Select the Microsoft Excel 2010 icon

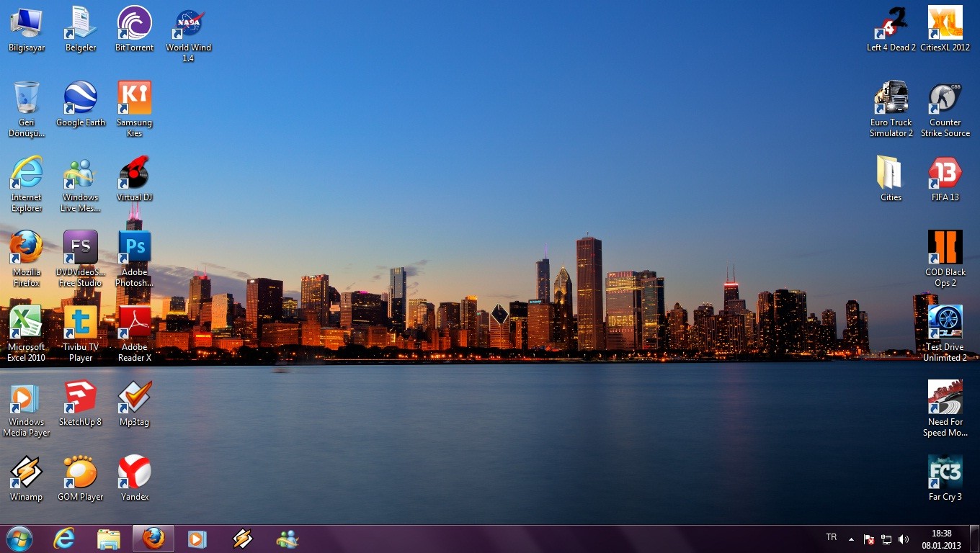(27, 334)
